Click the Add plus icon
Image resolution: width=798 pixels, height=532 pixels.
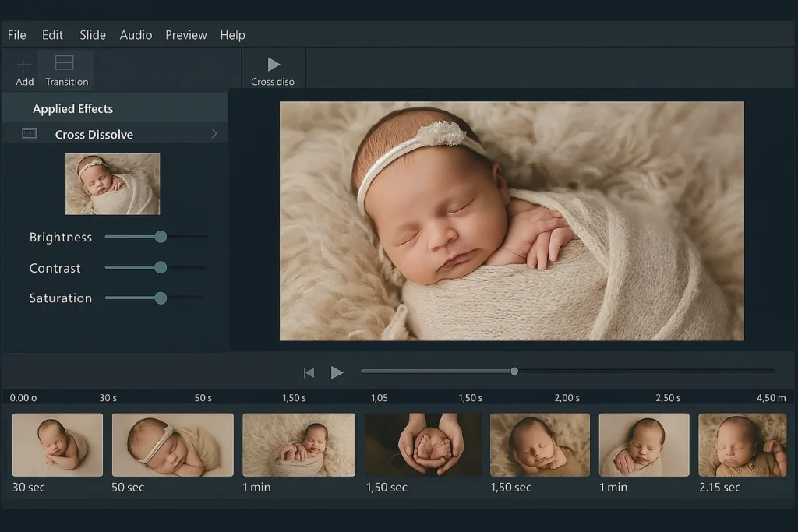click(25, 65)
